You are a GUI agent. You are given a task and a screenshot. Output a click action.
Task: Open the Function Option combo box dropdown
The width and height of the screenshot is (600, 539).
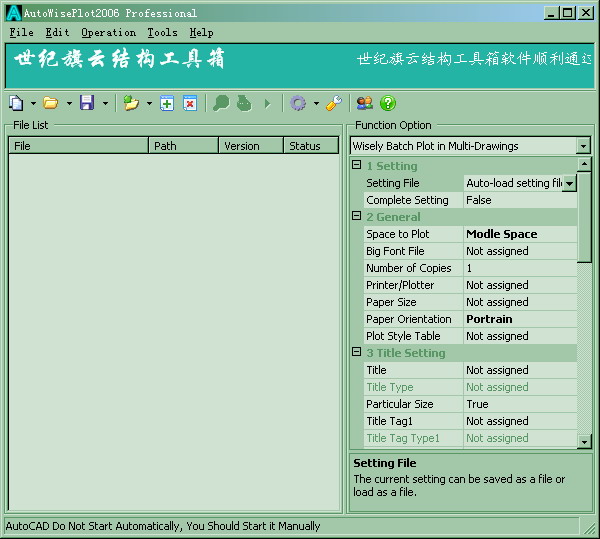[583, 146]
